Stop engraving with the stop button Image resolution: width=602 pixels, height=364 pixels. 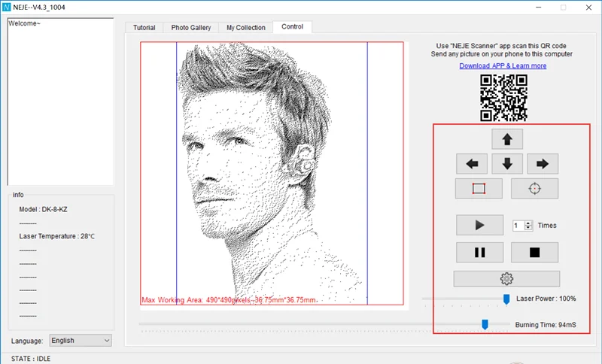[534, 252]
